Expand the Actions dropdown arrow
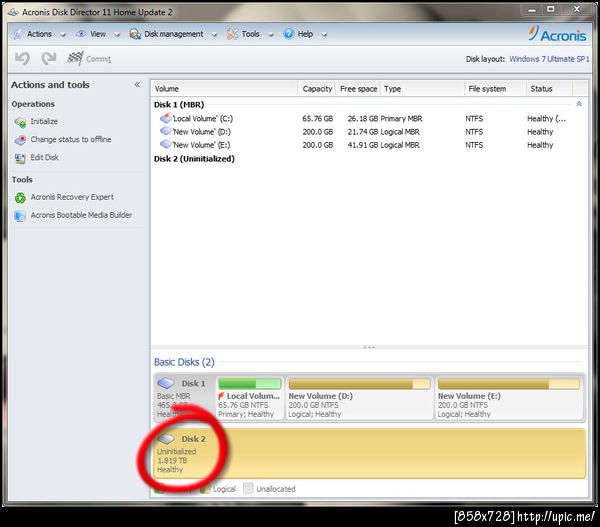Viewport: 600px width, 527px height. click(63, 35)
